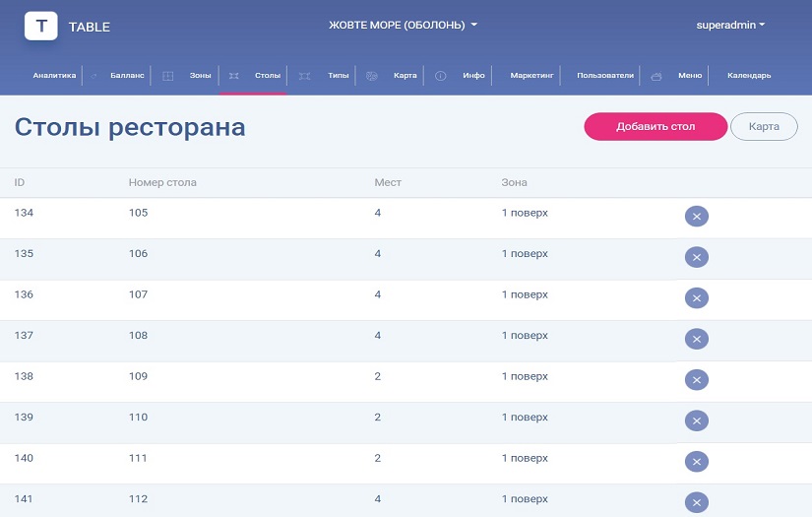Click the Мест column header
The width and height of the screenshot is (812, 517).
(x=388, y=182)
